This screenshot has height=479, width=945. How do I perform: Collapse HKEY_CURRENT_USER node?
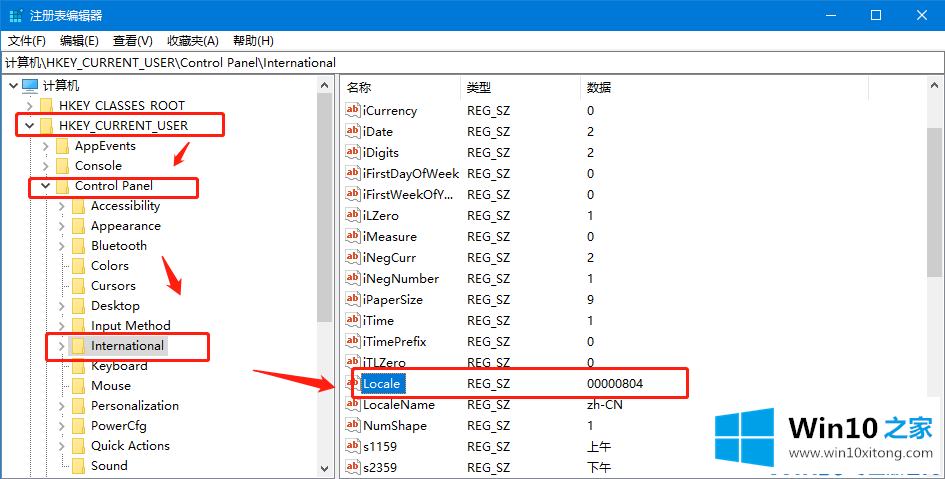coord(30,126)
